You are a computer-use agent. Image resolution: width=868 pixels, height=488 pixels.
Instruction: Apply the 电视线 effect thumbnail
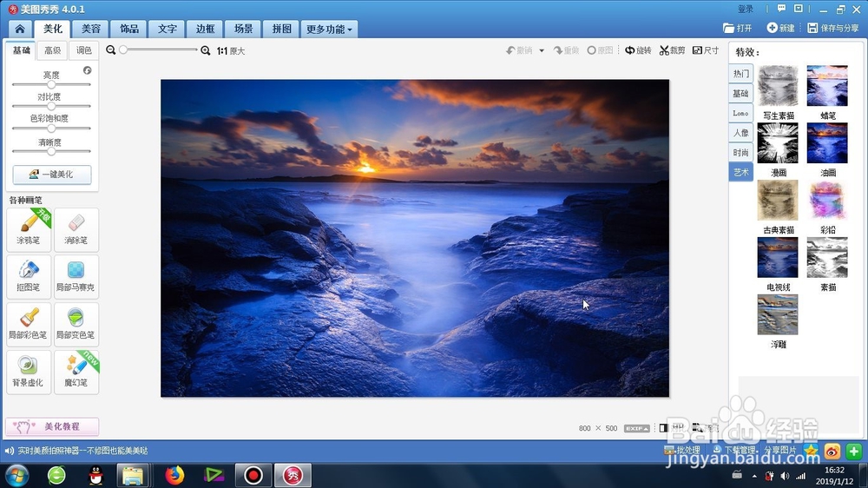click(778, 257)
